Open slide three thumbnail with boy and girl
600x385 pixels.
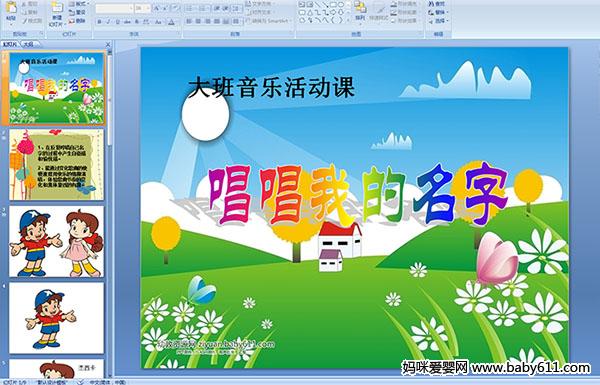coord(57,241)
